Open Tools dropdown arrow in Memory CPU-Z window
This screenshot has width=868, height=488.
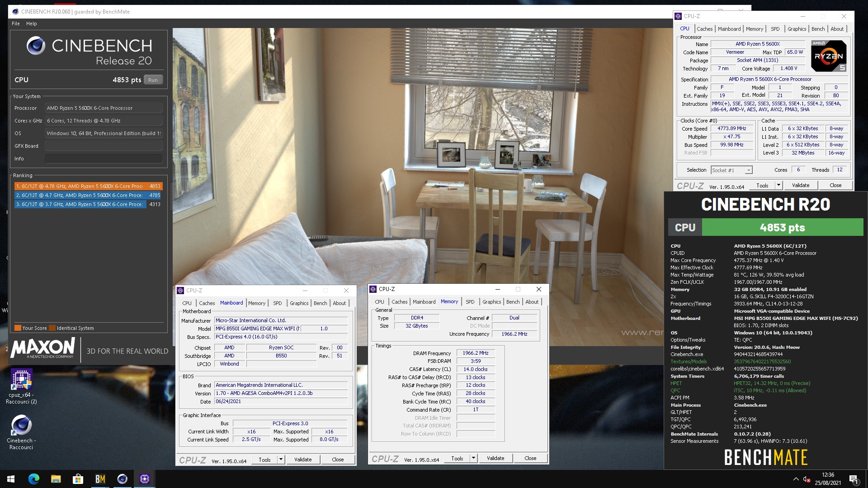[x=473, y=458]
